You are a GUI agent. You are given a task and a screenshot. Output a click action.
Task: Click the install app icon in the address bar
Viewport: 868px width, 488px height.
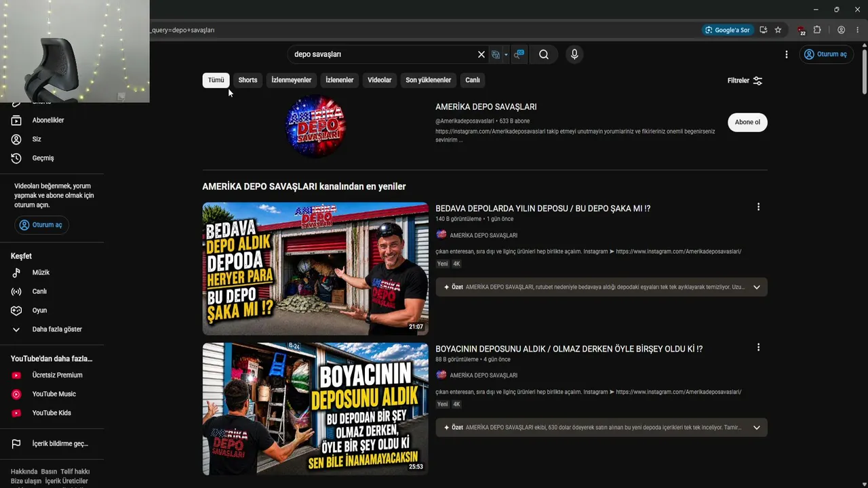coord(764,30)
